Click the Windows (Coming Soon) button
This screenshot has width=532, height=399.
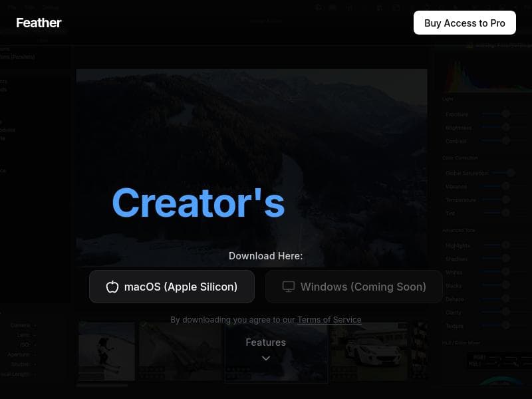click(354, 287)
